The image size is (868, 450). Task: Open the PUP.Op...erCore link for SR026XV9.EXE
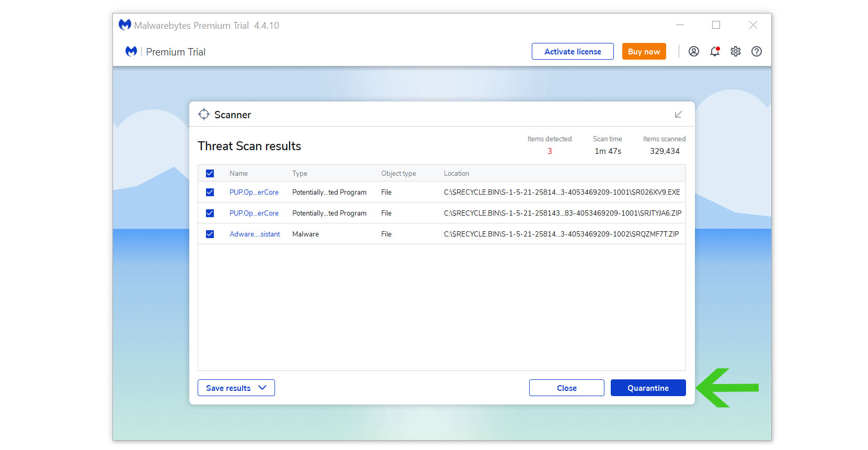254,192
